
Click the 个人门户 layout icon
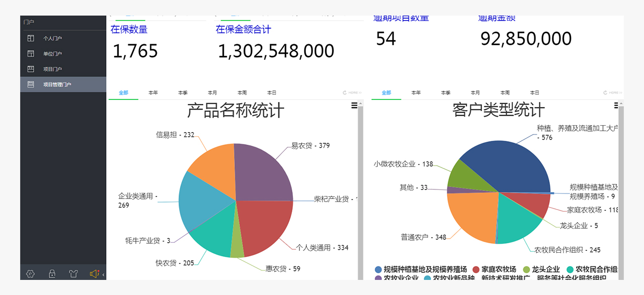click(31, 38)
